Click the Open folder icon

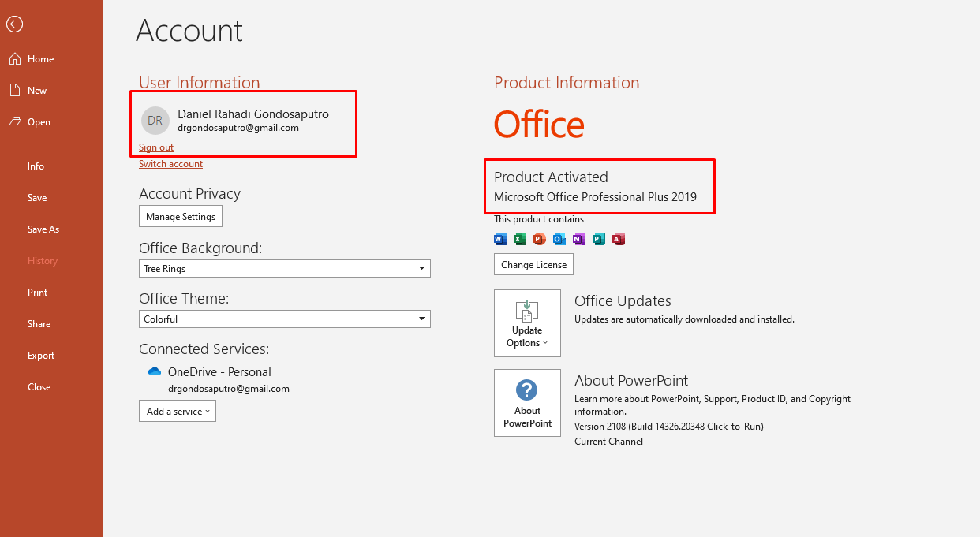pyautogui.click(x=14, y=122)
